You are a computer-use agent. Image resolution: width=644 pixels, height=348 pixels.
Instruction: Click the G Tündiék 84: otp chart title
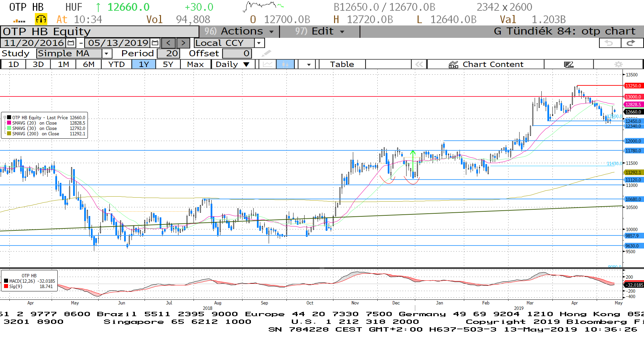565,31
